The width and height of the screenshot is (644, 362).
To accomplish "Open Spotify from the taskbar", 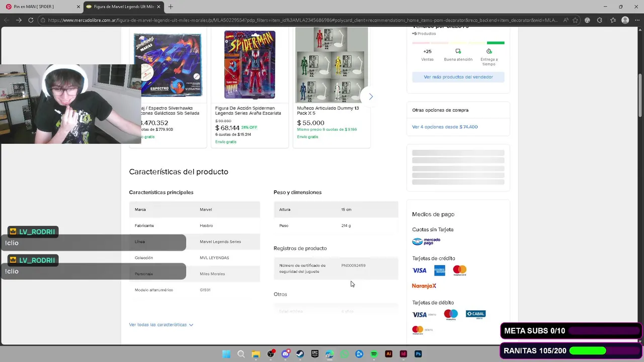I will [x=374, y=354].
